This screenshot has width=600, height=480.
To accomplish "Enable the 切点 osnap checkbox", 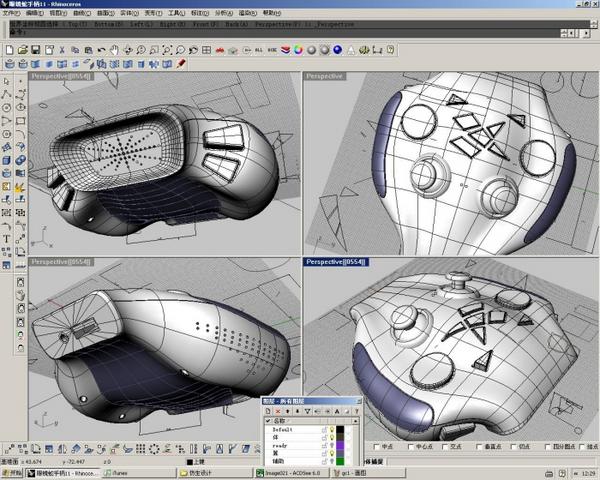I will [514, 447].
